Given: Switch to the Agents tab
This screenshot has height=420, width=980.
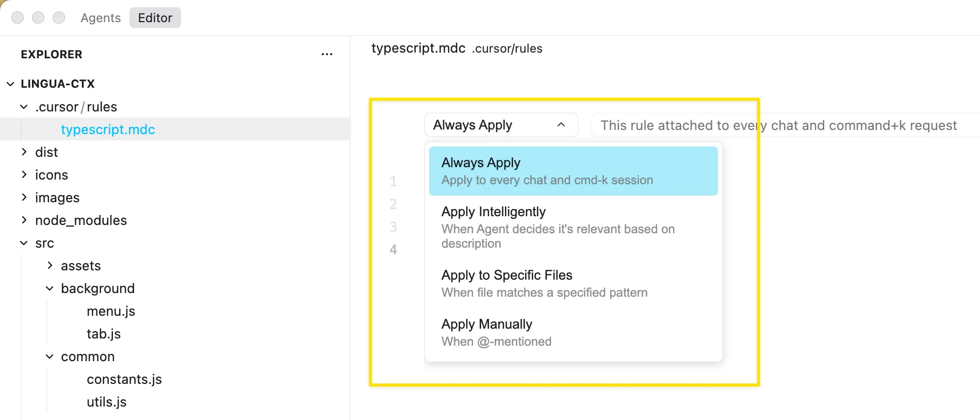Looking at the screenshot, I should tap(101, 18).
